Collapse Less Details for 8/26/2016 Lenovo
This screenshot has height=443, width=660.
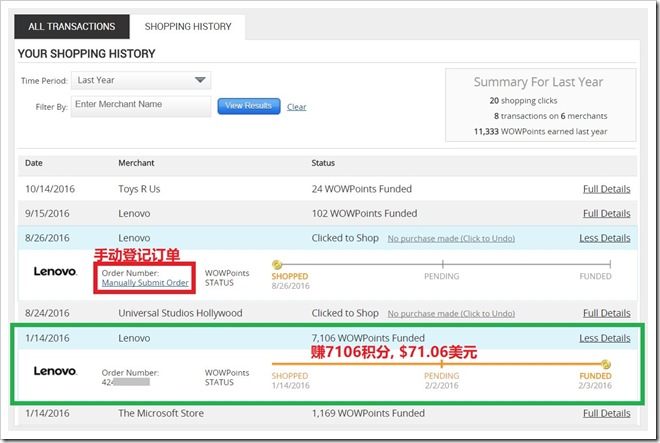point(604,238)
